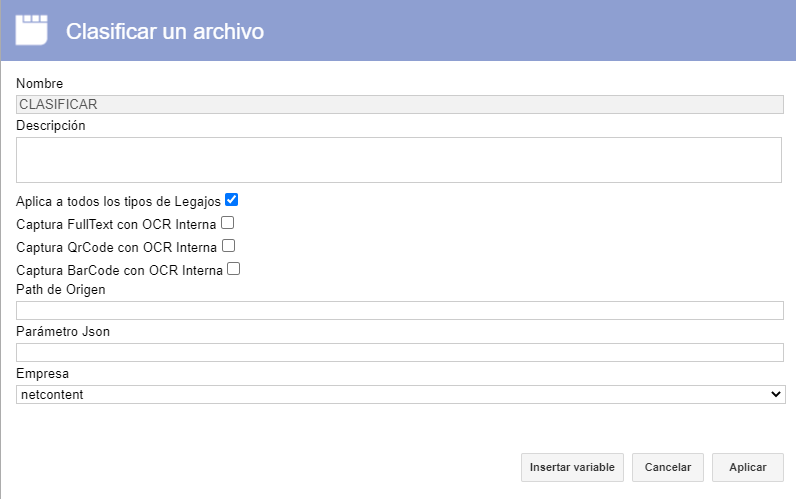Open the Empresa combo box showing netcontent

click(x=401, y=394)
